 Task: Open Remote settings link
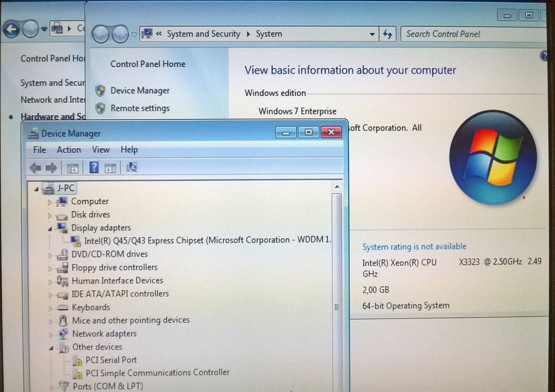point(140,108)
